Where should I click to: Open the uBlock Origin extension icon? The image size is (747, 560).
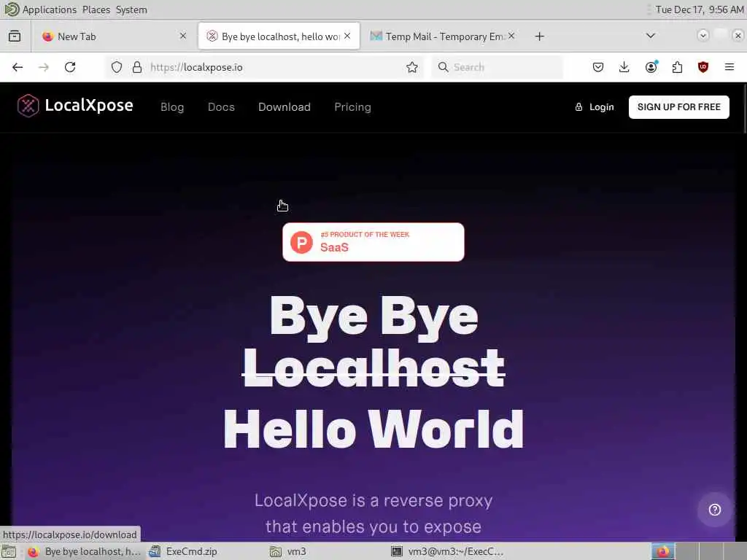click(703, 67)
